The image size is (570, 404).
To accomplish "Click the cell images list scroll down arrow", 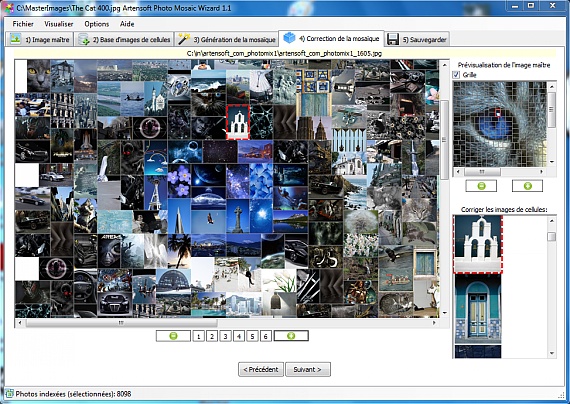I will (x=552, y=353).
